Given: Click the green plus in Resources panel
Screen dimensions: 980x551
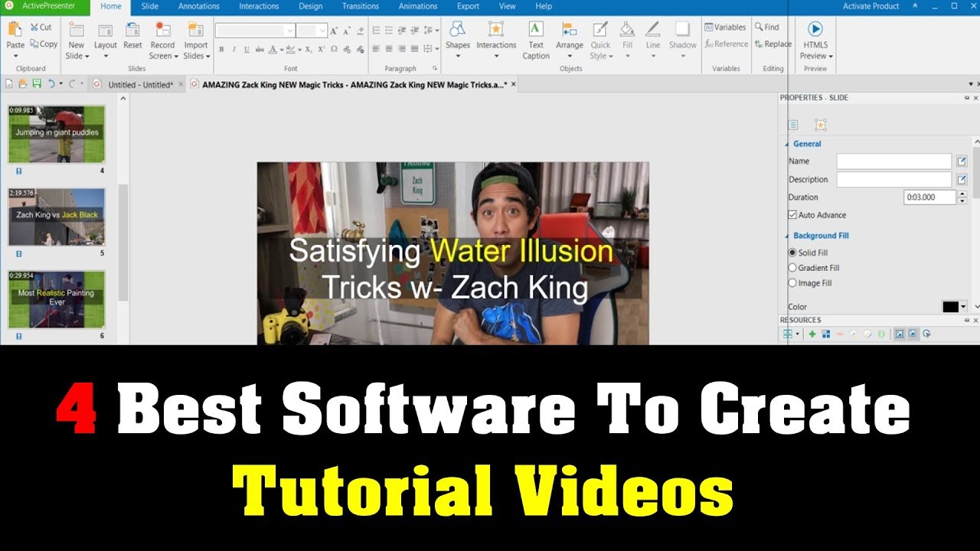Looking at the screenshot, I should [812, 334].
